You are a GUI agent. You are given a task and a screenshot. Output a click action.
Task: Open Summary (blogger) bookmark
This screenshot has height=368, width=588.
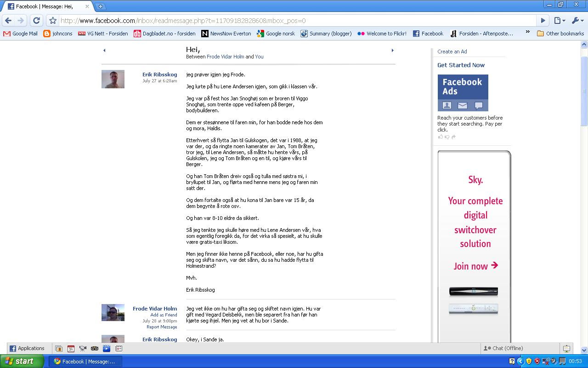tap(326, 34)
